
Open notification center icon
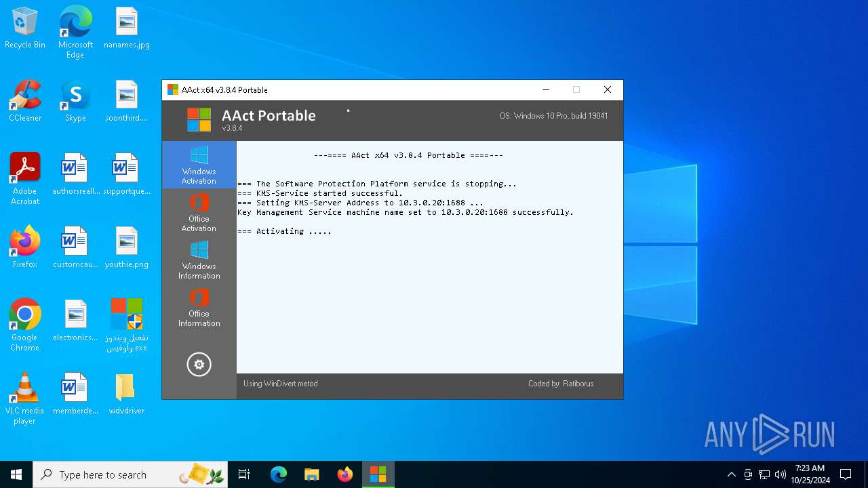tap(846, 474)
